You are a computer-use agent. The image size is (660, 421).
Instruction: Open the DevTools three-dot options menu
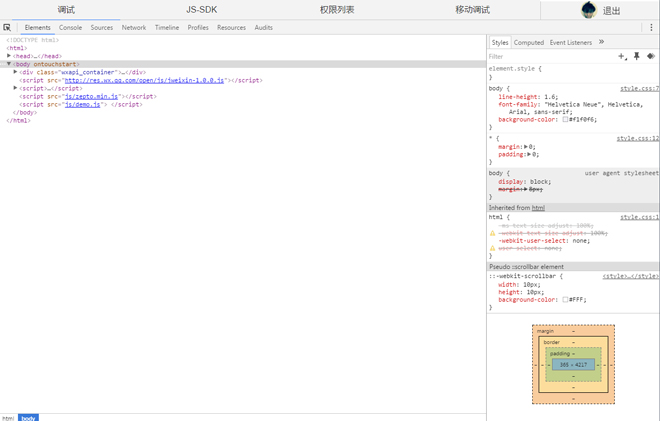tap(651, 28)
